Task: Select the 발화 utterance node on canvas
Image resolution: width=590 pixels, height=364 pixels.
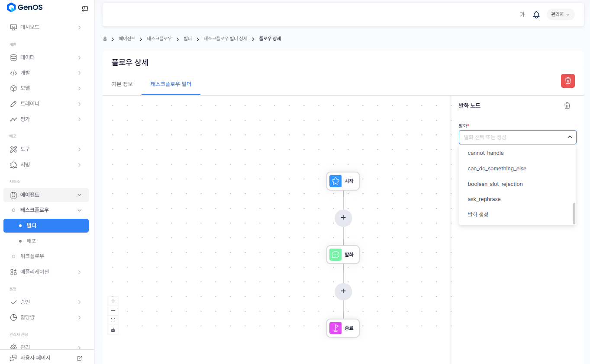Action: click(x=343, y=255)
